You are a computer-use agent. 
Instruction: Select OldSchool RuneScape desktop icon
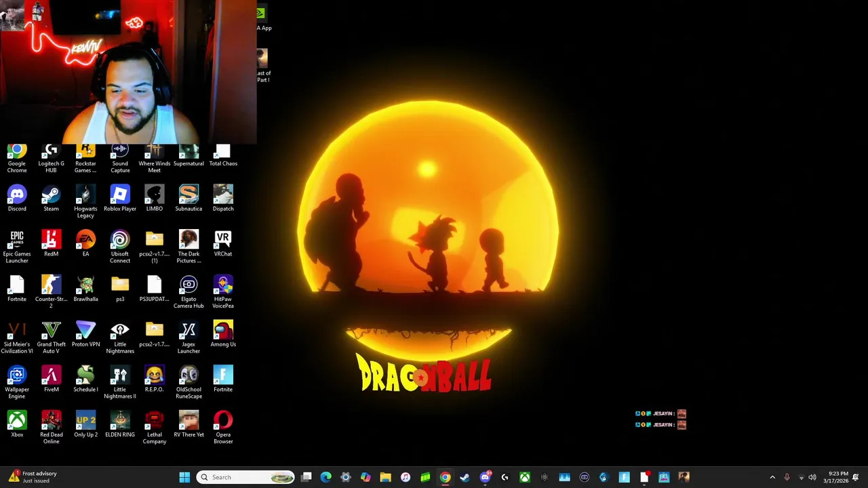(x=189, y=382)
